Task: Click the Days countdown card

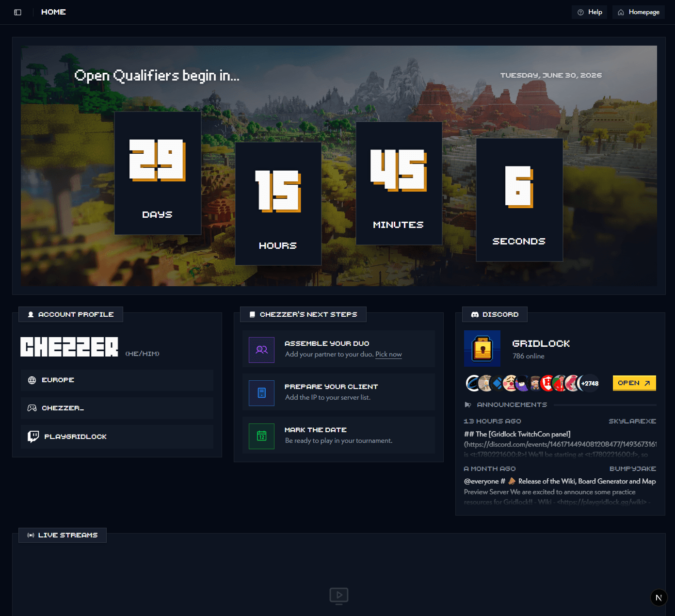Action: click(158, 173)
